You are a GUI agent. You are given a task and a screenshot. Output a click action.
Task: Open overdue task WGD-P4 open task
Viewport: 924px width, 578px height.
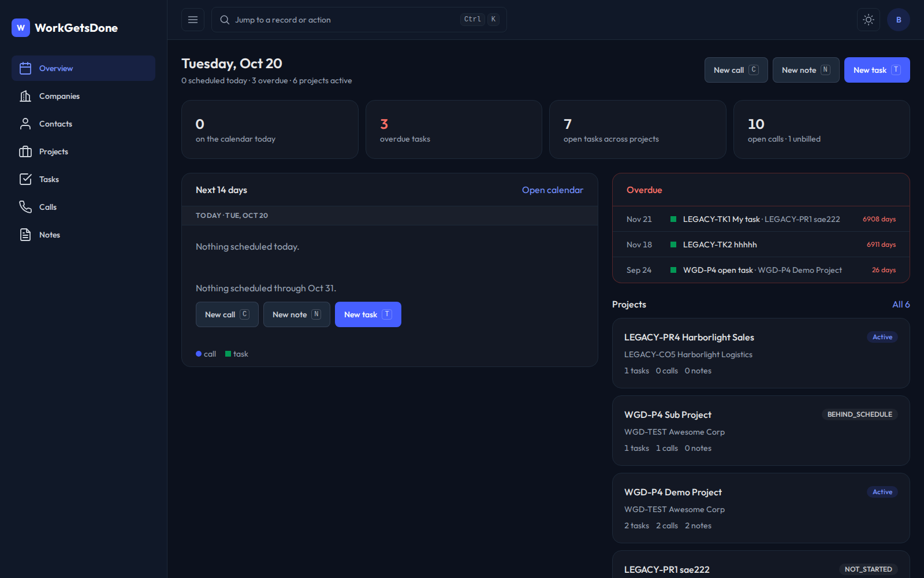click(761, 270)
